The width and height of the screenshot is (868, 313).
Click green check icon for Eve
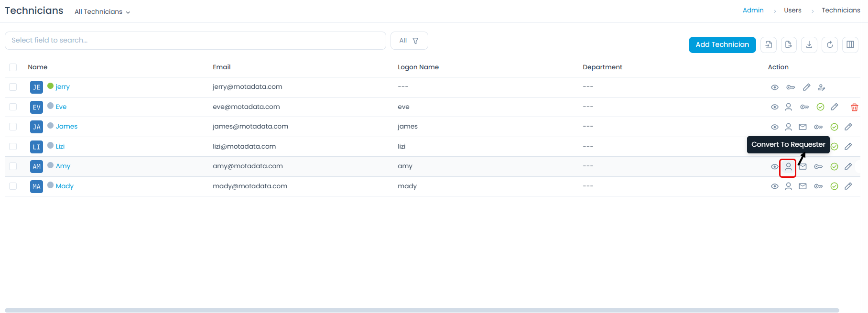tap(820, 107)
